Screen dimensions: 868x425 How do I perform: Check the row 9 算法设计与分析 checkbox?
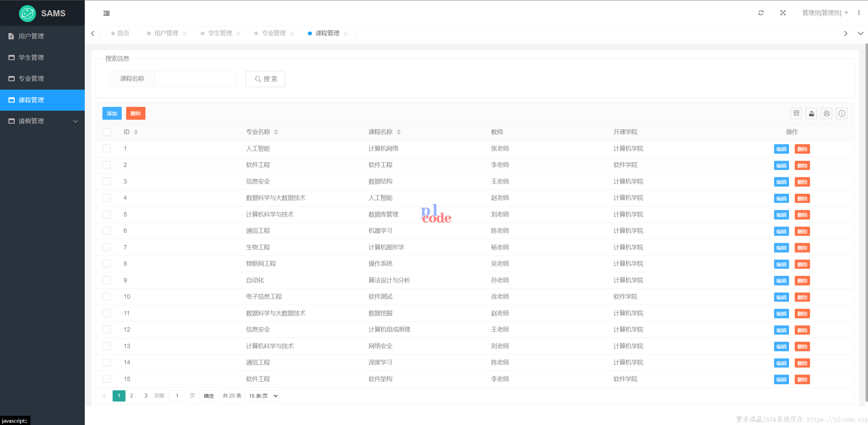click(107, 280)
